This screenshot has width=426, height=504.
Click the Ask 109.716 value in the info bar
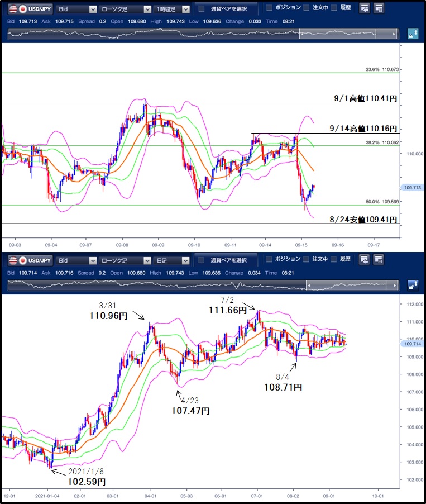(64, 273)
